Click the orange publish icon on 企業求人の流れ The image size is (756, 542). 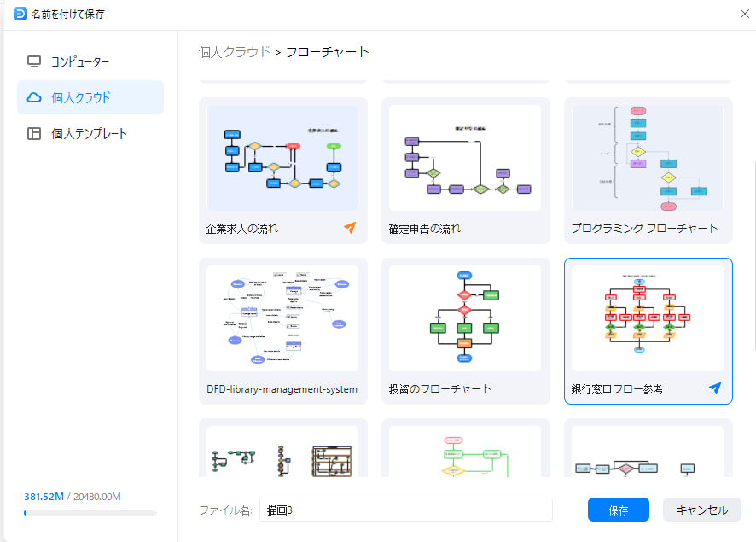349,228
